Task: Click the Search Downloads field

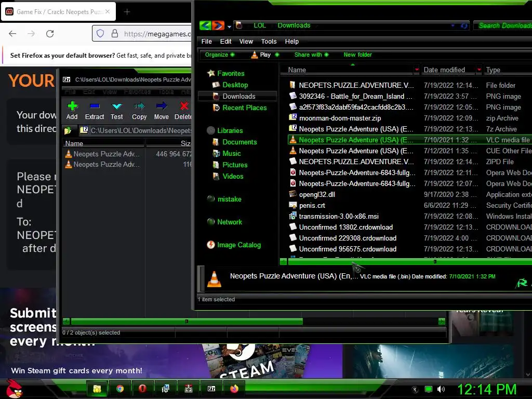Action: 503,25
